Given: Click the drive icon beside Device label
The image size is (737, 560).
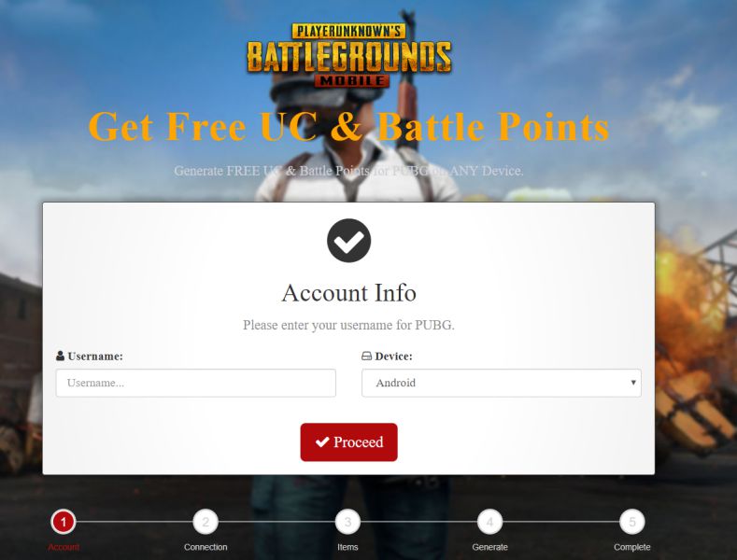Looking at the screenshot, I should 366,356.
